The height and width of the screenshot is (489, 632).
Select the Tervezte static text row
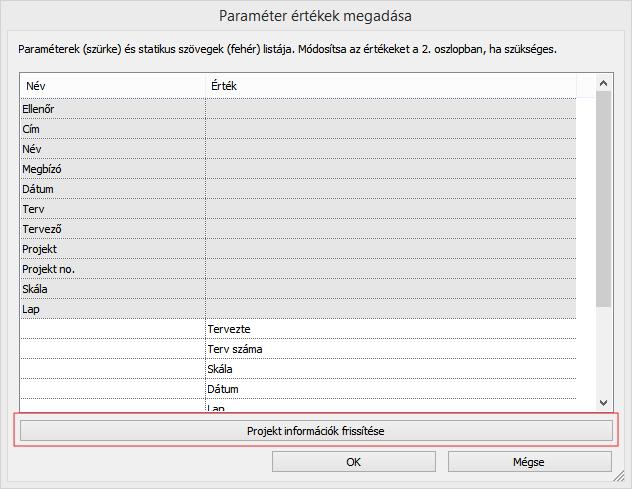298,329
